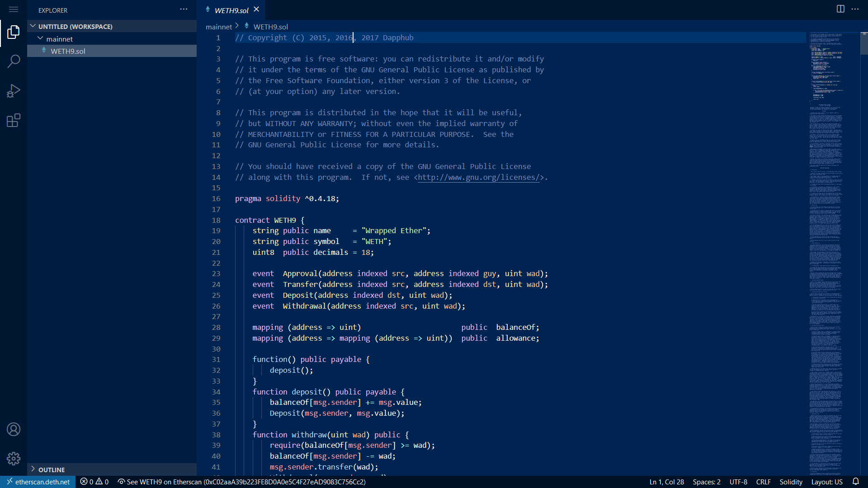Open the Manage gear settings icon
Image resolution: width=868 pixels, height=488 pixels.
tap(14, 459)
